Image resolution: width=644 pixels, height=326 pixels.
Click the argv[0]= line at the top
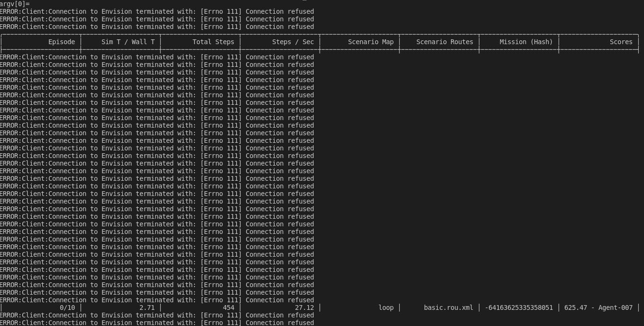pos(14,4)
